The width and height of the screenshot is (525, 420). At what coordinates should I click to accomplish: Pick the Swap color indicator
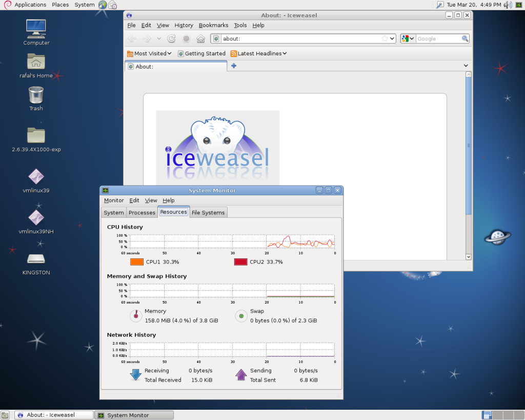241,316
